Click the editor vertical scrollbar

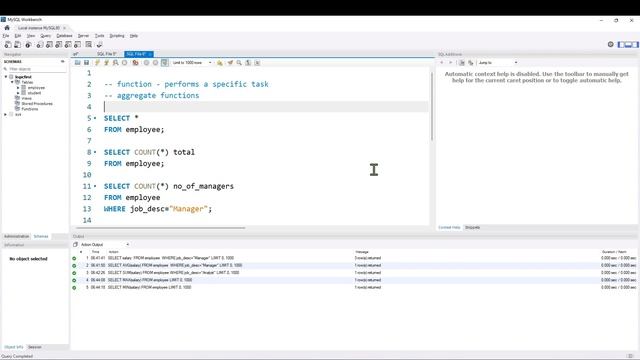tap(432, 107)
